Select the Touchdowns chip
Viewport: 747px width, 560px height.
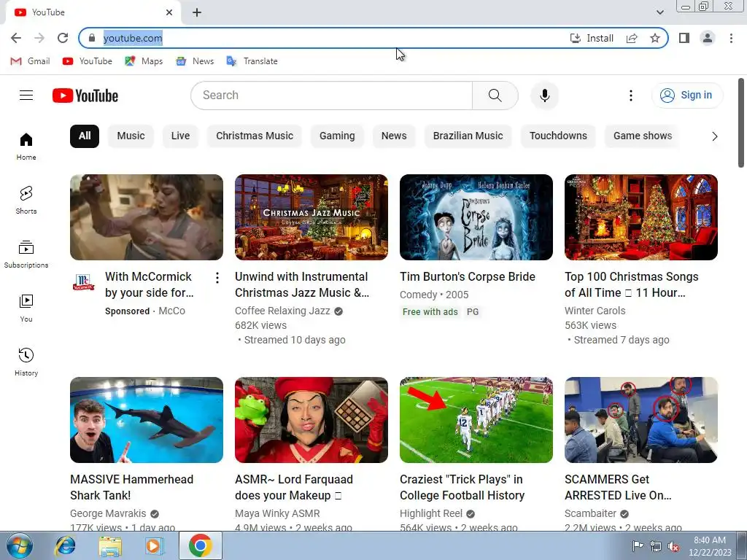(558, 136)
